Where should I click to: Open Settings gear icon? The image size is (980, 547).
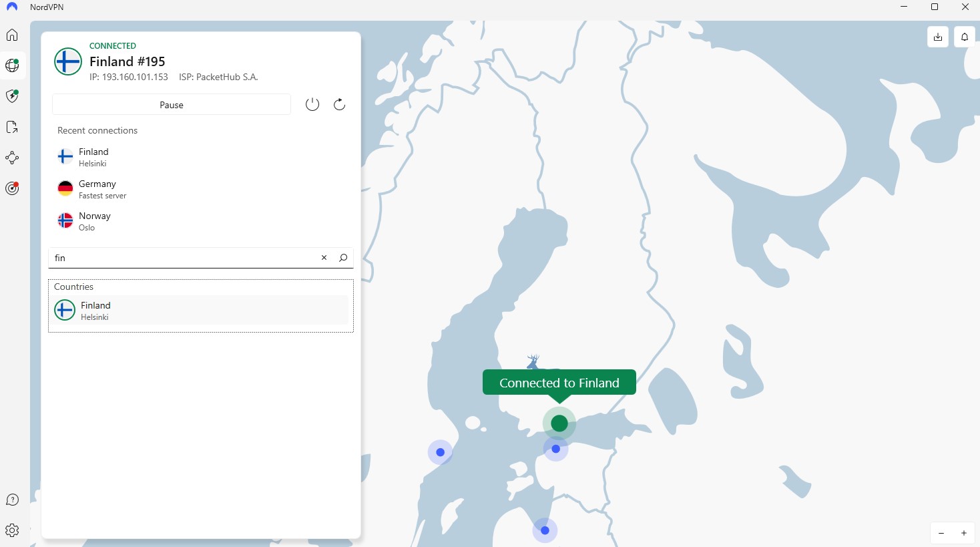pyautogui.click(x=12, y=530)
